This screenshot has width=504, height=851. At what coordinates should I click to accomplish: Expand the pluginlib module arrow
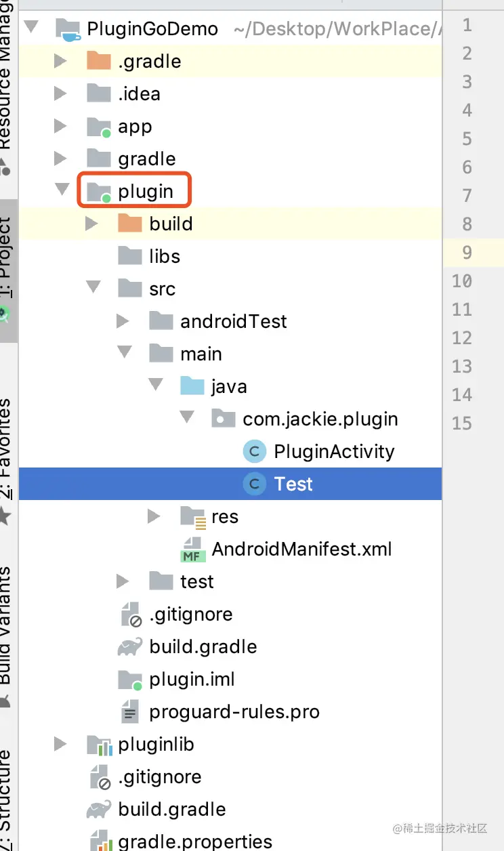(x=60, y=744)
